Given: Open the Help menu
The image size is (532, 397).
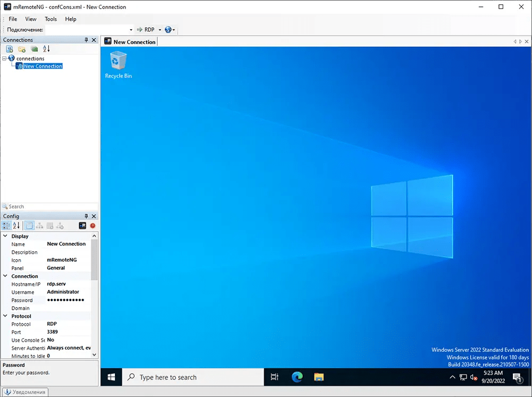Looking at the screenshot, I should click(71, 19).
